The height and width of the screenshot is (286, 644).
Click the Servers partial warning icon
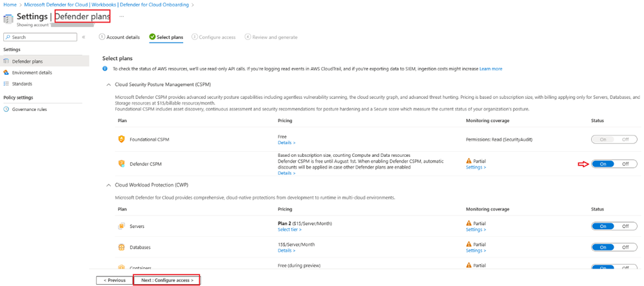tap(469, 223)
